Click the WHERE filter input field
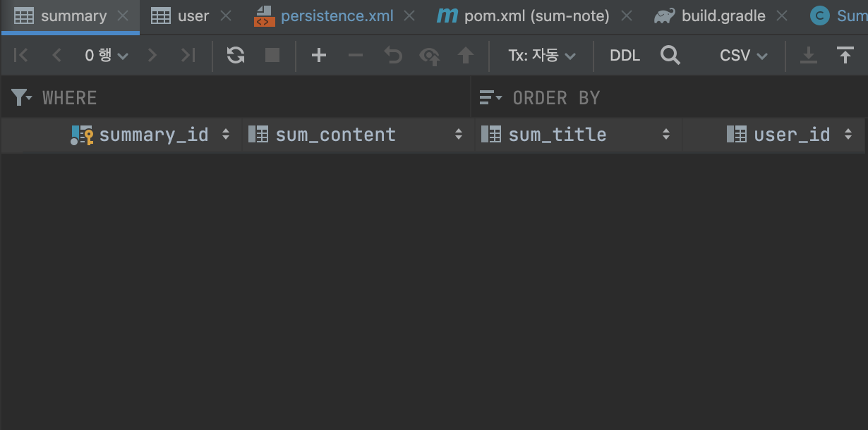 [x=247, y=98]
